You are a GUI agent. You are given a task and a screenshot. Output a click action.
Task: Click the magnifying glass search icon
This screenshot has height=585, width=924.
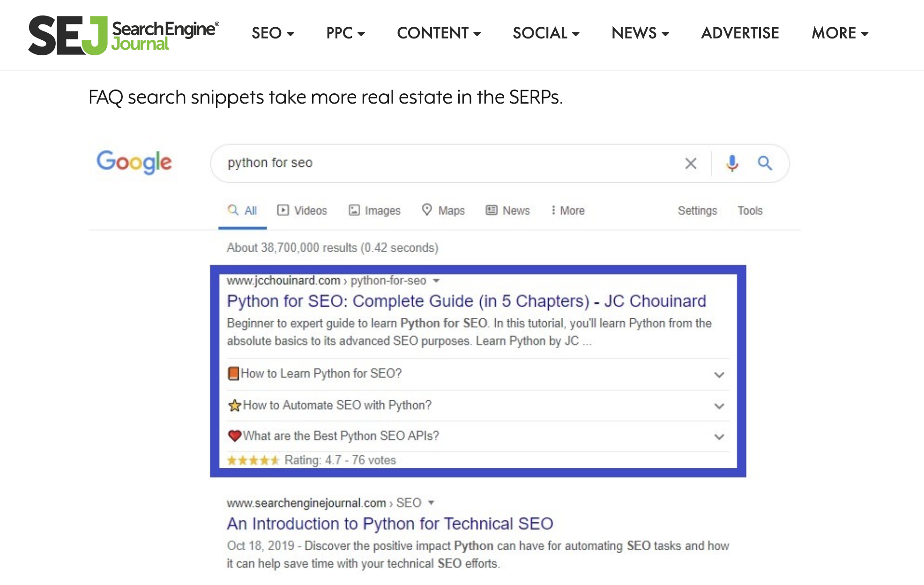(765, 163)
